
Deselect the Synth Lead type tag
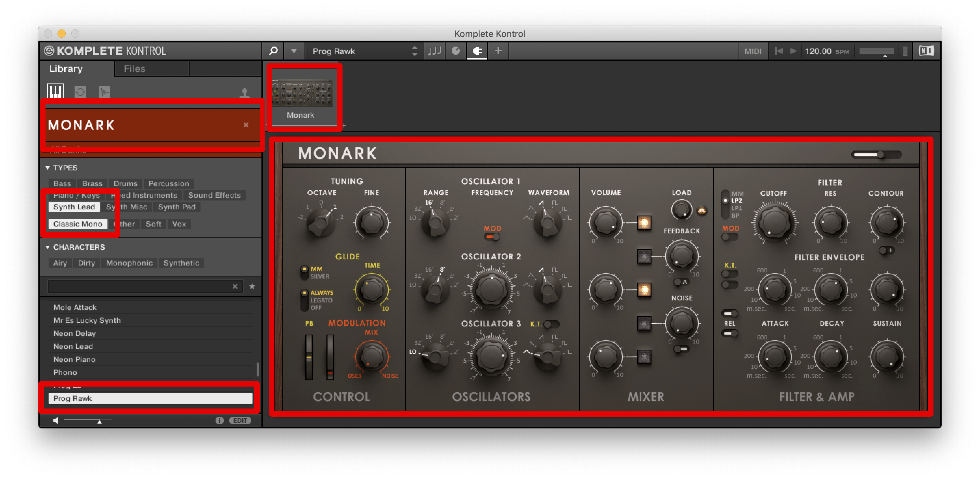(74, 207)
